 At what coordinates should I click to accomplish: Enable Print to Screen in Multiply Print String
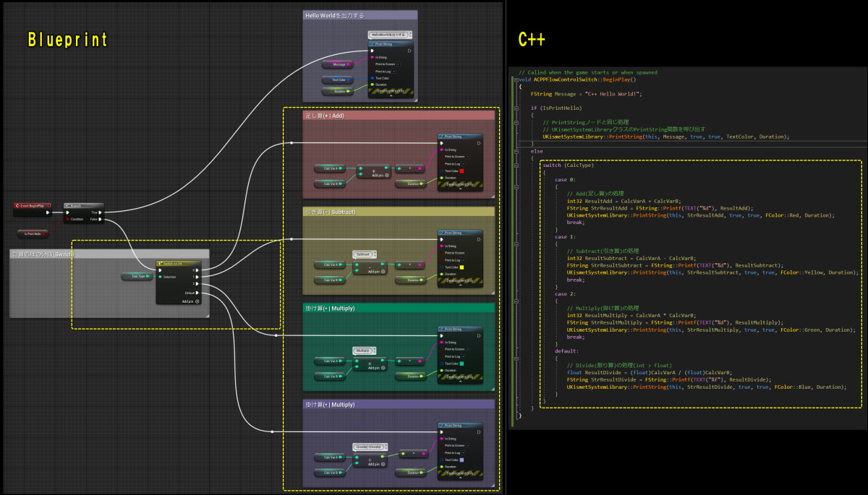(467, 349)
